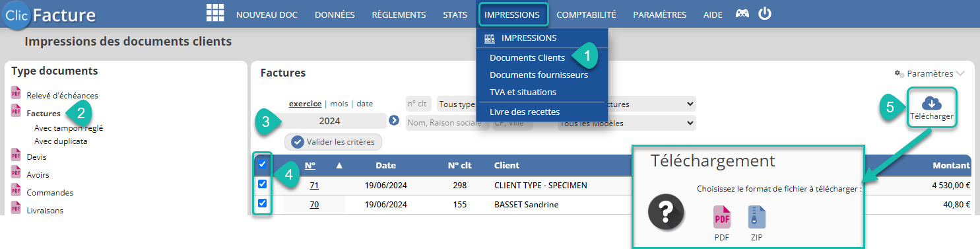Toggle the select-all checkbox in table header
980x249 pixels.
pos(262,164)
